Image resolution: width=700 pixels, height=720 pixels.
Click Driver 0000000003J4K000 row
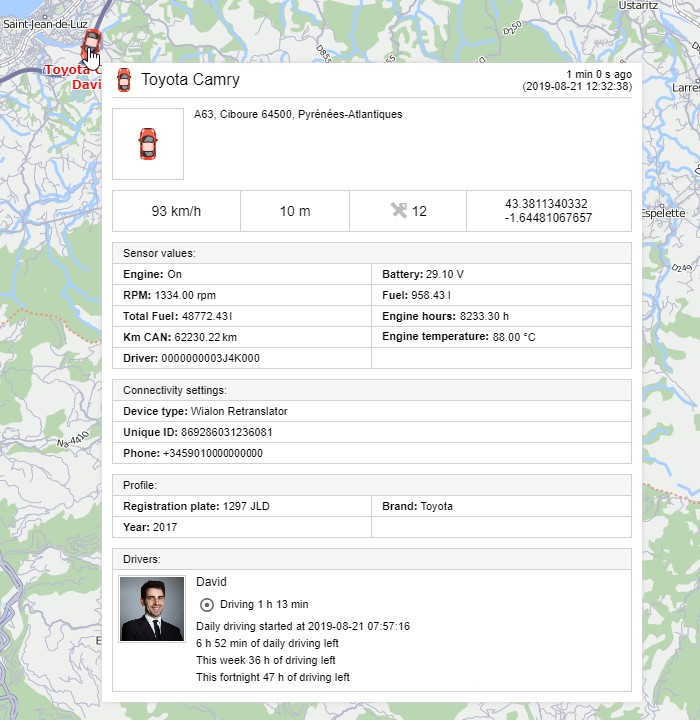pos(242,358)
